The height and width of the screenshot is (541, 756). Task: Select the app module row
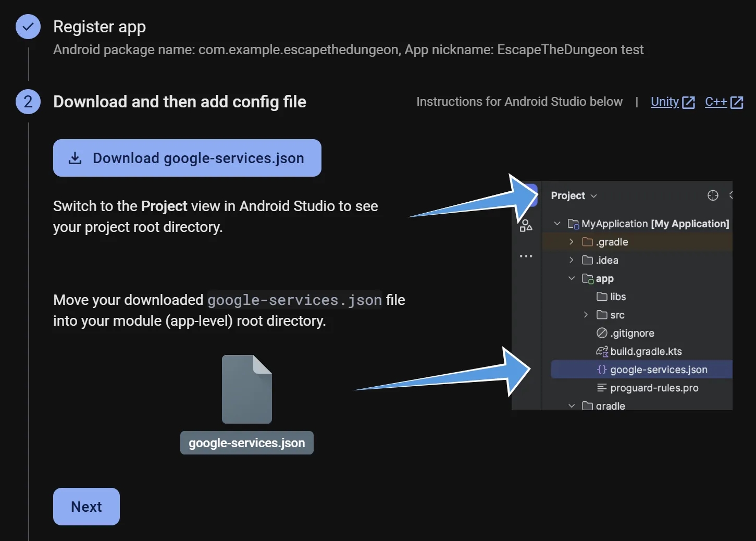click(638, 278)
